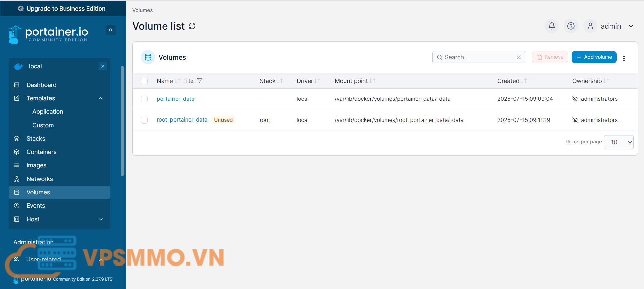Screen dimensions: 644x289
Task: Toggle the select-all volumes checkbox
Action: pyautogui.click(x=144, y=81)
